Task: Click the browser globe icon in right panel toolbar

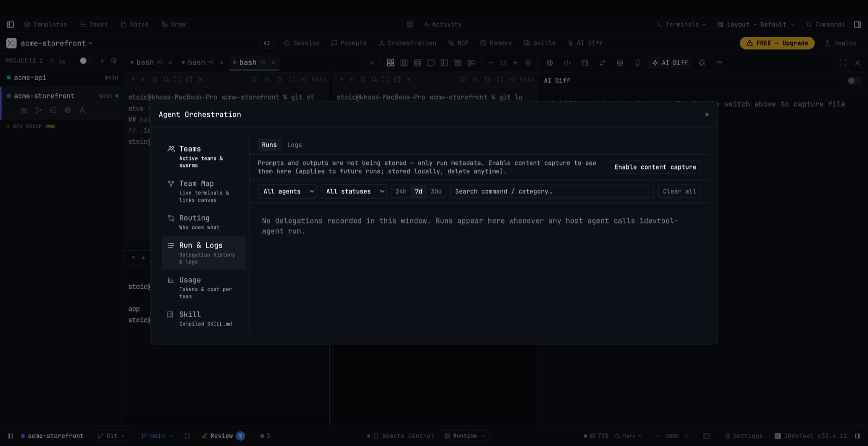Action: pyautogui.click(x=549, y=63)
